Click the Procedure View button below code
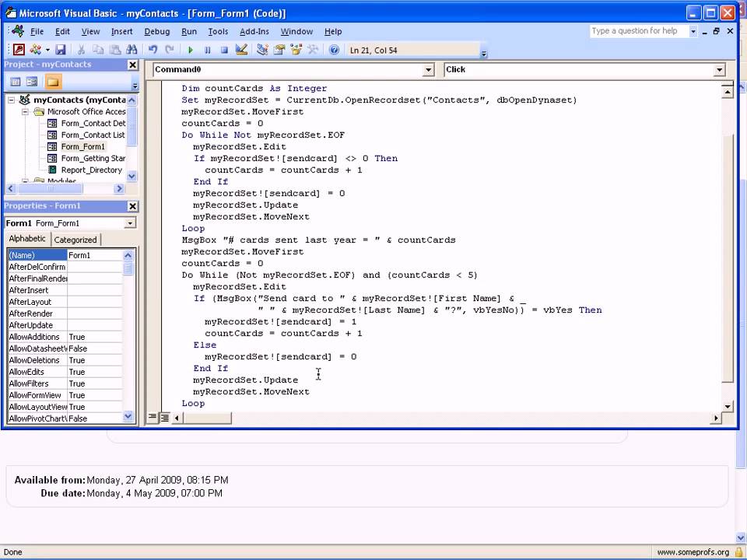 coord(152,418)
